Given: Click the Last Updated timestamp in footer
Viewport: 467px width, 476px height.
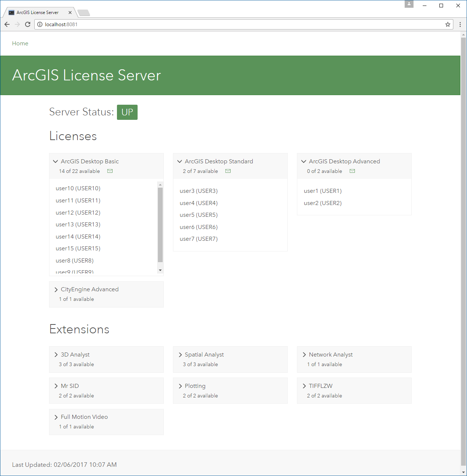Looking at the screenshot, I should (x=64, y=465).
